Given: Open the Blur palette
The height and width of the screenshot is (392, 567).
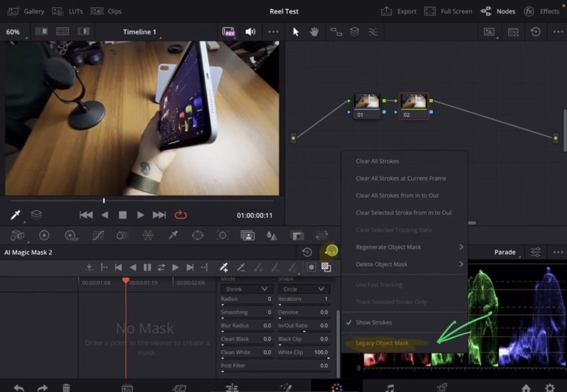Looking at the screenshot, I should (271, 235).
